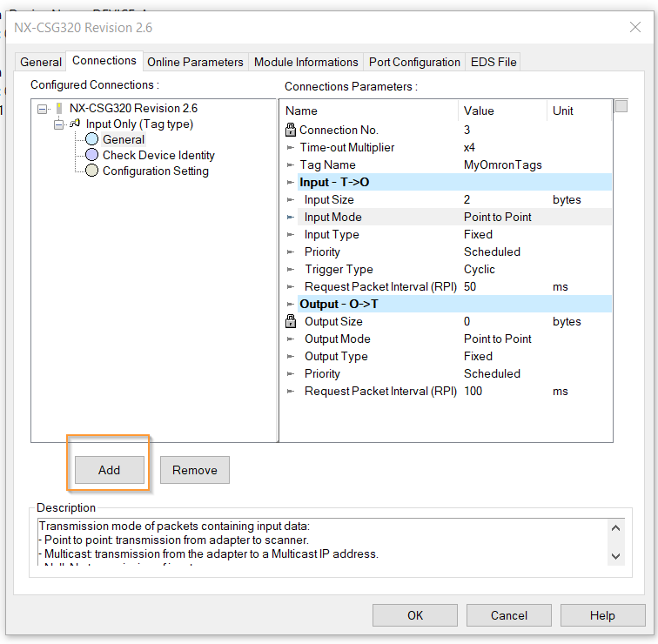Click the Output Type value Fixed
This screenshot has height=644, width=658.
[x=478, y=356]
